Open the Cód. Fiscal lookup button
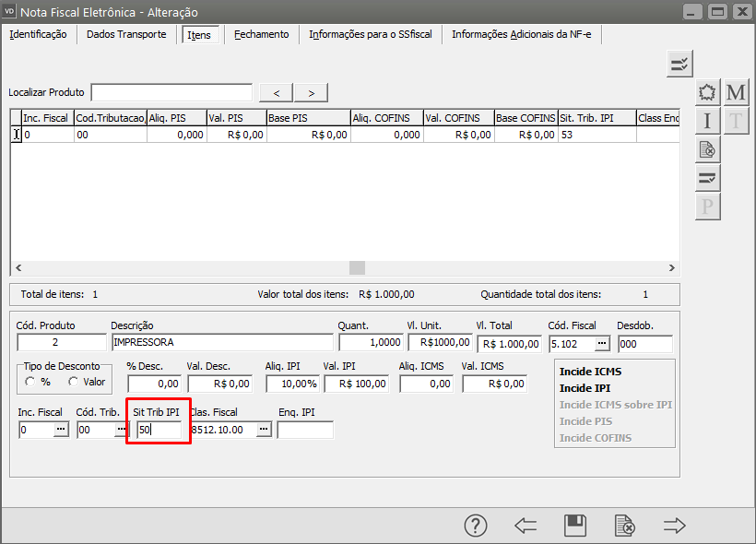Viewport: 756px width, 544px height. click(x=602, y=343)
